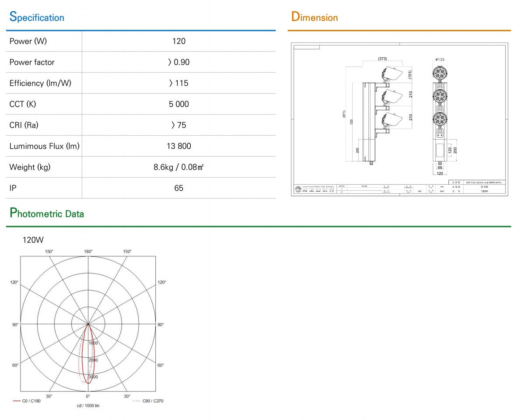The image size is (525, 420).
Task: Select the Power value 120 in the table
Action: [179, 41]
